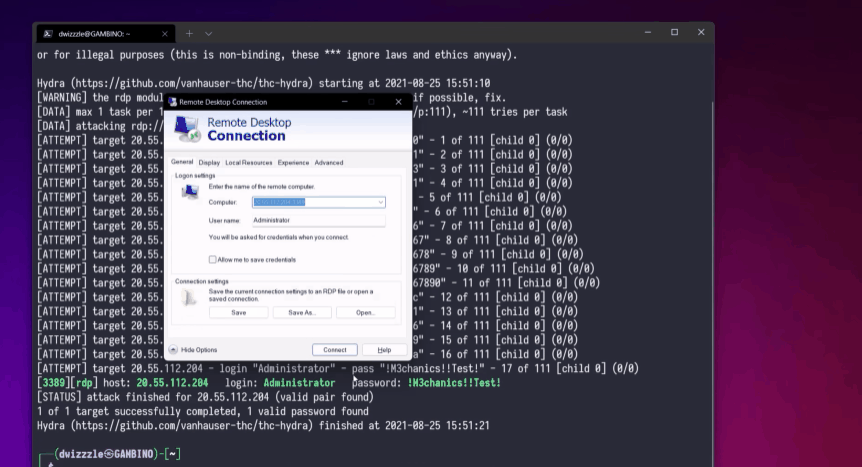Enable Allow me to save credentials
This screenshot has height=467, width=862.
(x=212, y=260)
